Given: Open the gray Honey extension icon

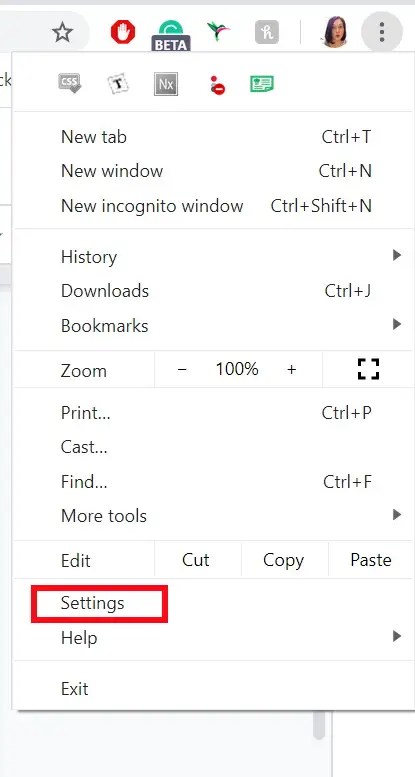Looking at the screenshot, I should pyautogui.click(x=267, y=32).
